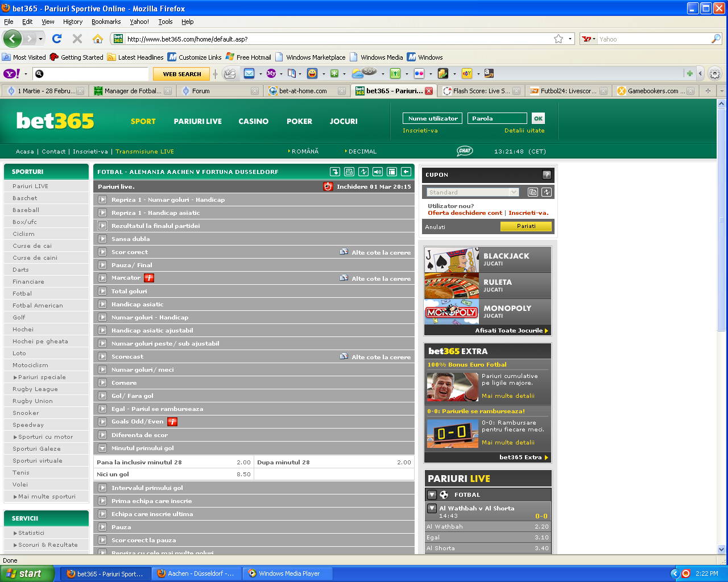
Task: Expand the Sansa dubla market
Action: 102,239
